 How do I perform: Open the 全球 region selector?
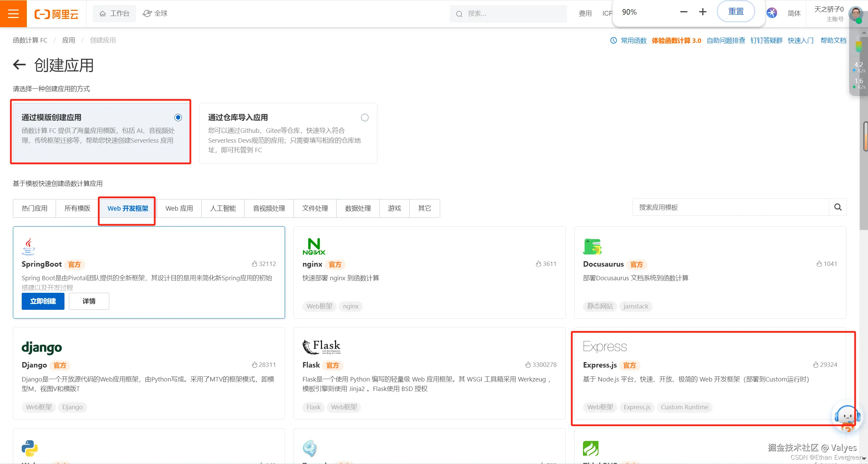[x=155, y=14]
